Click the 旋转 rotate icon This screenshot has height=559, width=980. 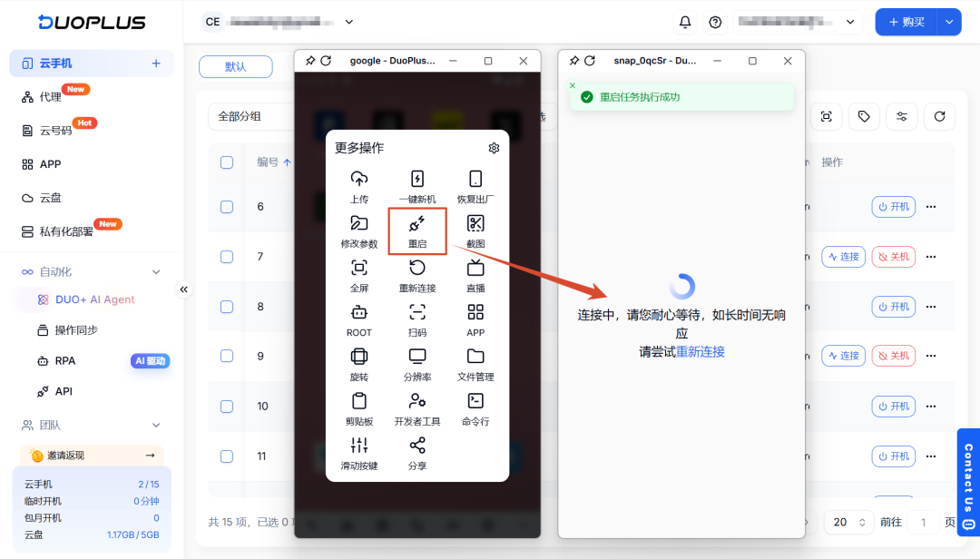(358, 357)
